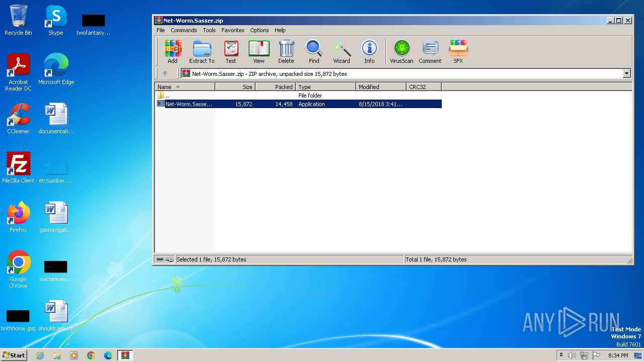The height and width of the screenshot is (362, 644).
Task: Click the drive icon in status bar
Action: point(160,259)
